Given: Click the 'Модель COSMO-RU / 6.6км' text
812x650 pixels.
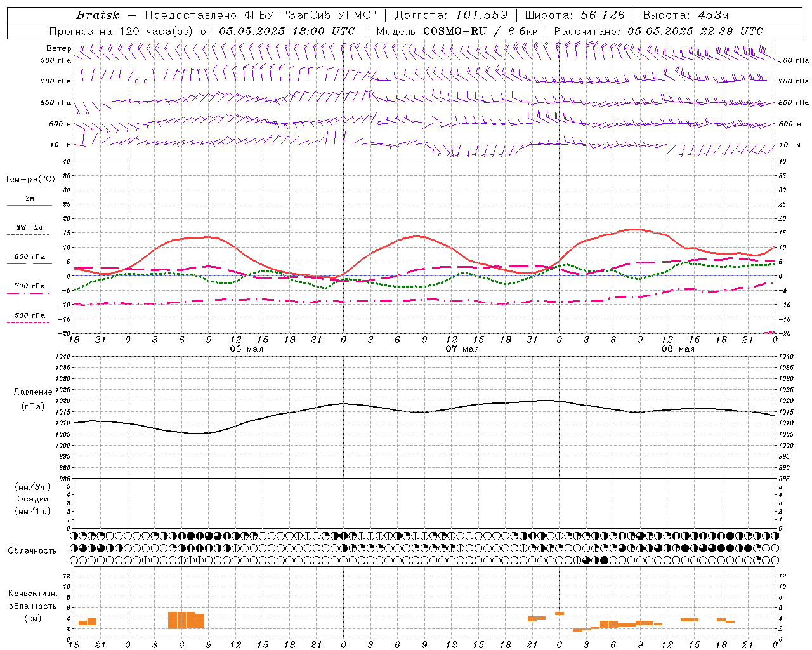Looking at the screenshot, I should coord(457,31).
